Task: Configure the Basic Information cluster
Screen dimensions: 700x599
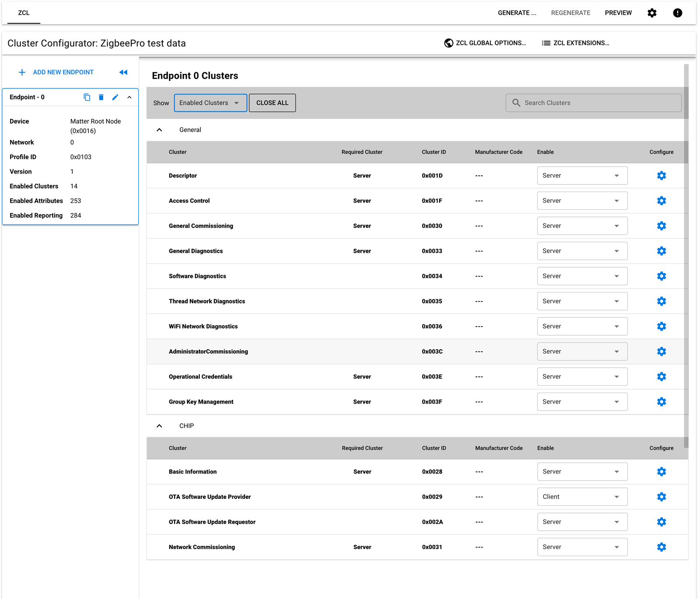Action: coord(661,471)
